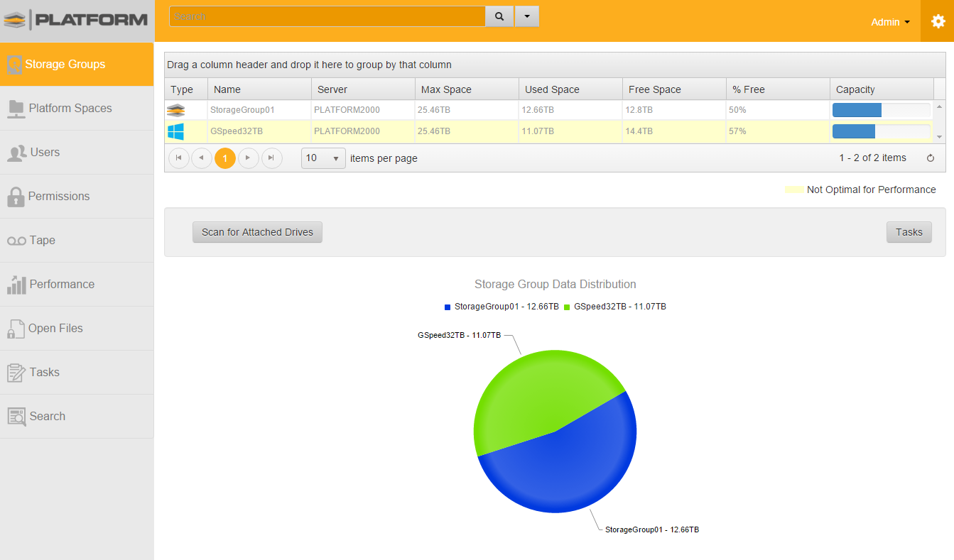954x560 pixels.
Task: Open the settings gear icon
Action: (938, 21)
